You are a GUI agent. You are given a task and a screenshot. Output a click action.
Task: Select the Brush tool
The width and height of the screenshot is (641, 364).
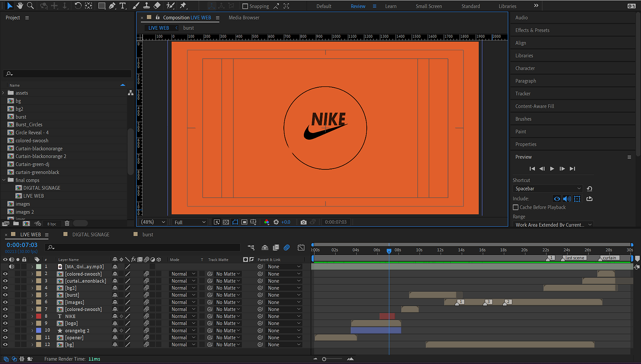tap(136, 6)
